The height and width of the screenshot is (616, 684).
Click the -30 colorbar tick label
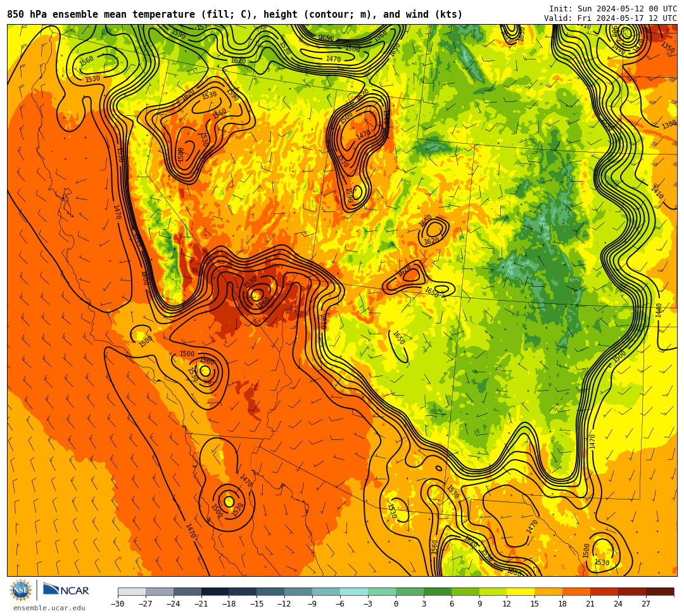click(x=118, y=604)
